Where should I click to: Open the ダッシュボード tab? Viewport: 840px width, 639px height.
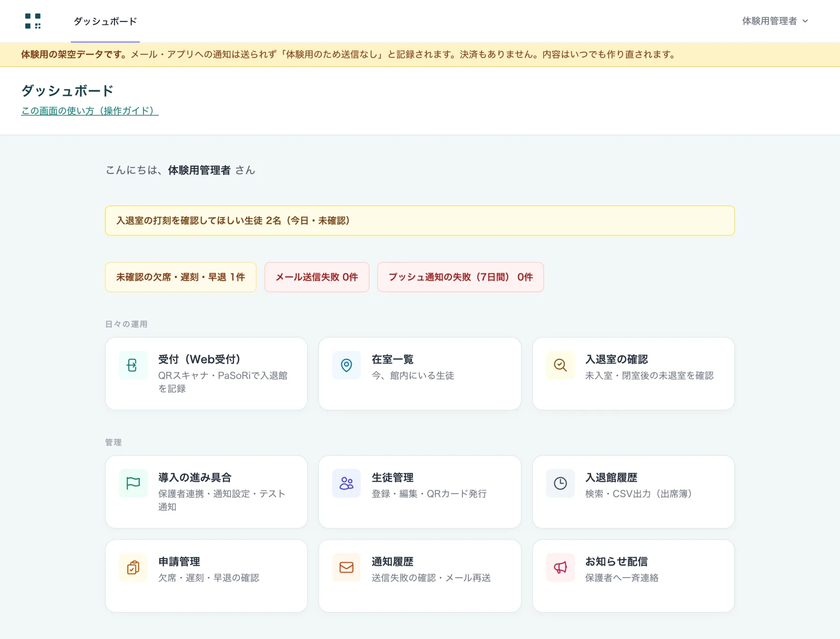(105, 21)
